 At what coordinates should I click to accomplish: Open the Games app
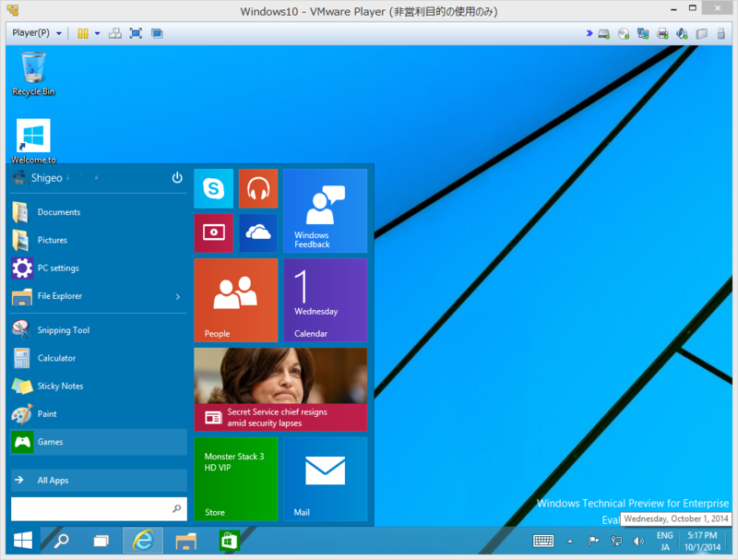click(99, 442)
